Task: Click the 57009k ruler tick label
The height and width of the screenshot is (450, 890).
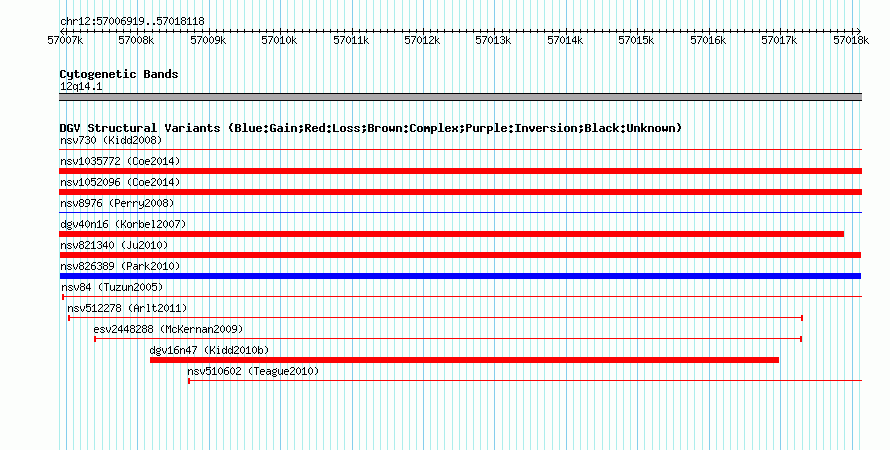Action: (x=208, y=41)
